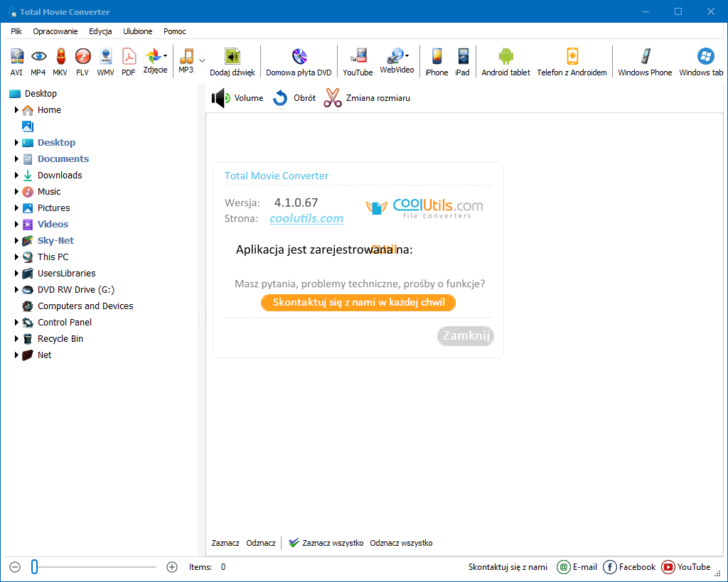728x582 pixels.
Task: Select the AVI conversion format icon
Action: pyautogui.click(x=17, y=63)
